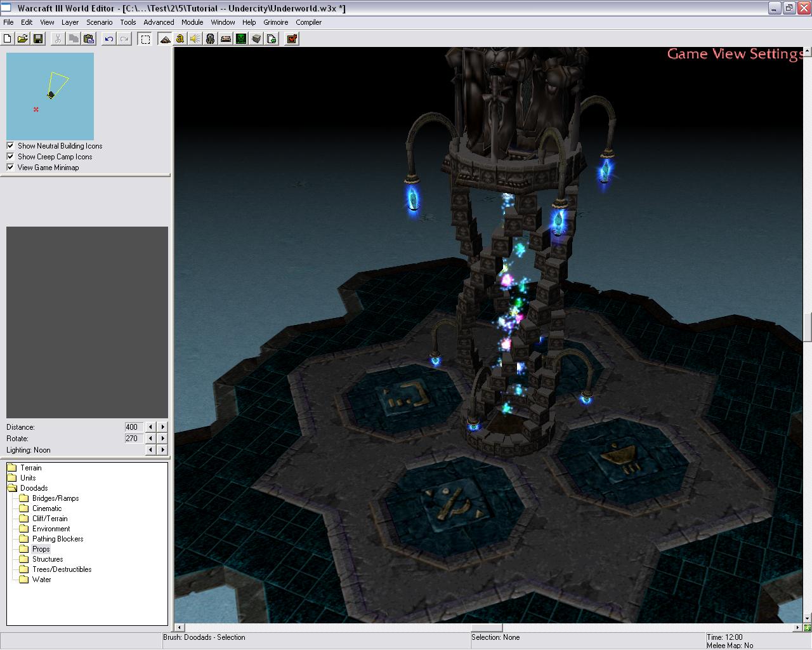Open the Import Manager toolbar icon
812x650 pixels.
point(272,39)
